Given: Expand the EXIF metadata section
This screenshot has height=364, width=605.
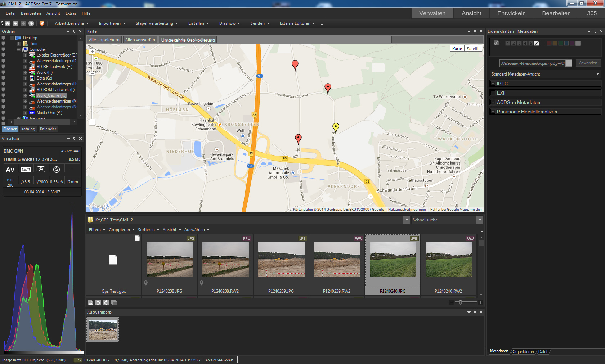Looking at the screenshot, I should tap(493, 93).
